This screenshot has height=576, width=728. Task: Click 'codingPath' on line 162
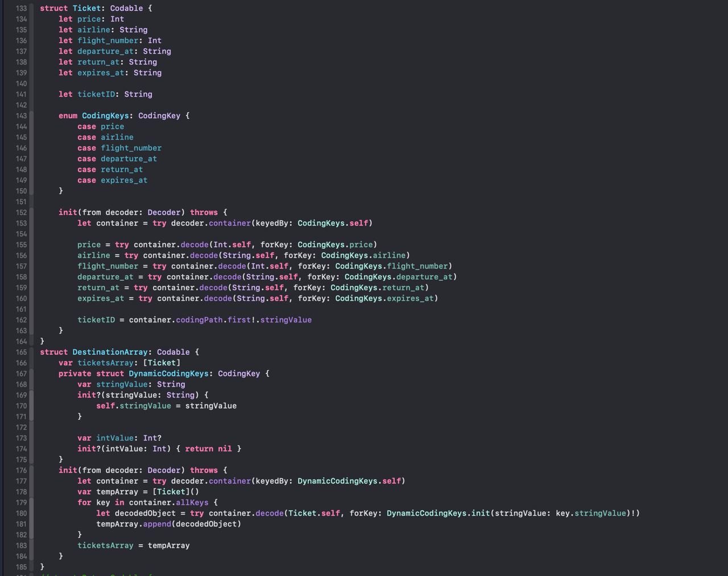[199, 320]
